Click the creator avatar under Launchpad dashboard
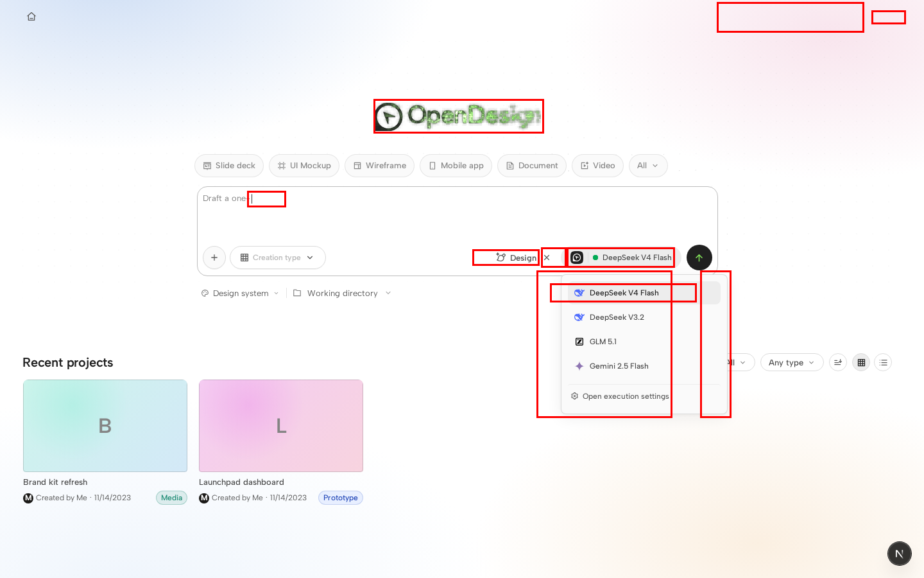 pyautogui.click(x=204, y=498)
